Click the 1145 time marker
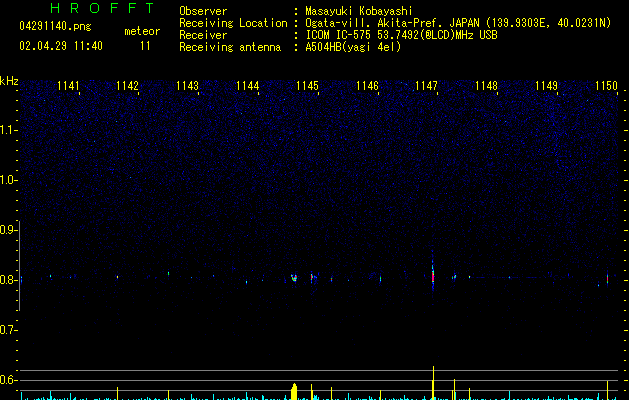 [x=307, y=86]
